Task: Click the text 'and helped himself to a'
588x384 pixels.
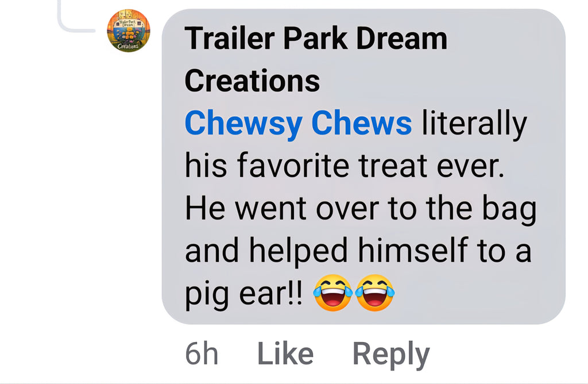Action: [x=358, y=251]
